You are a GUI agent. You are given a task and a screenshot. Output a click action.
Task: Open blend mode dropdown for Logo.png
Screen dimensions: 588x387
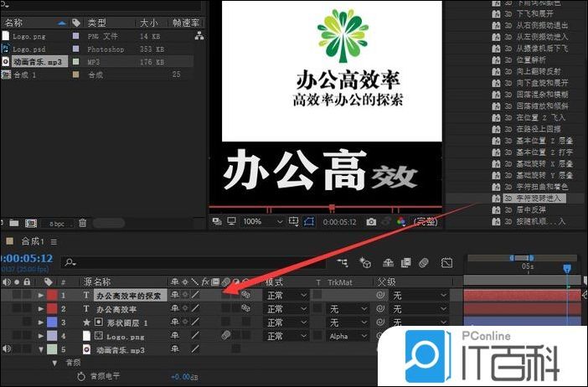pyautogui.click(x=286, y=336)
